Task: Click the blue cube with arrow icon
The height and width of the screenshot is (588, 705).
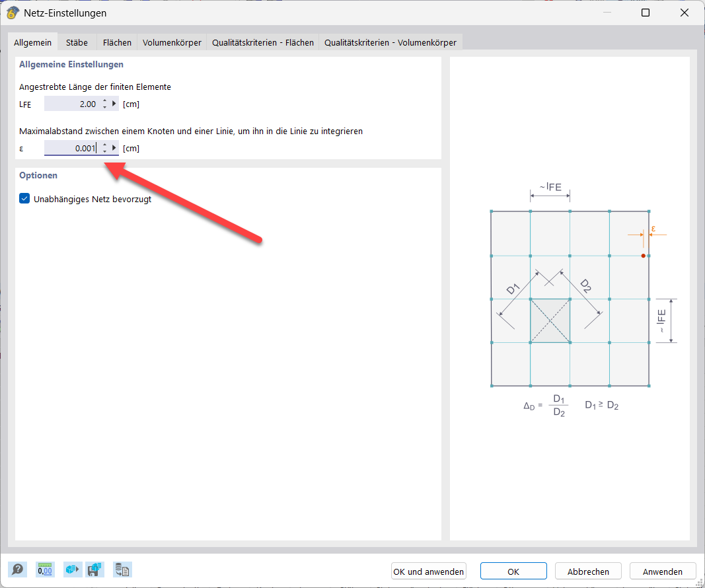Action: point(71,569)
